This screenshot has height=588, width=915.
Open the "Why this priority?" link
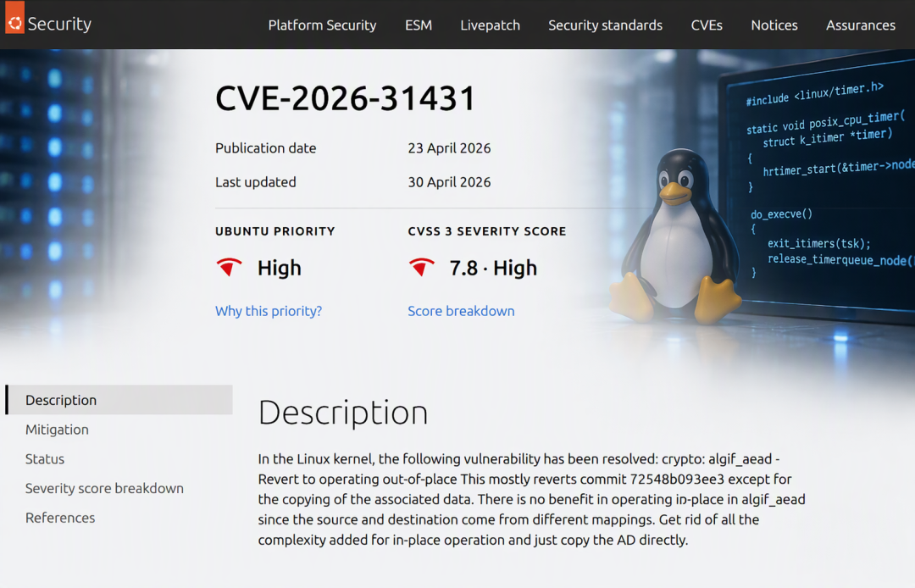click(x=269, y=311)
